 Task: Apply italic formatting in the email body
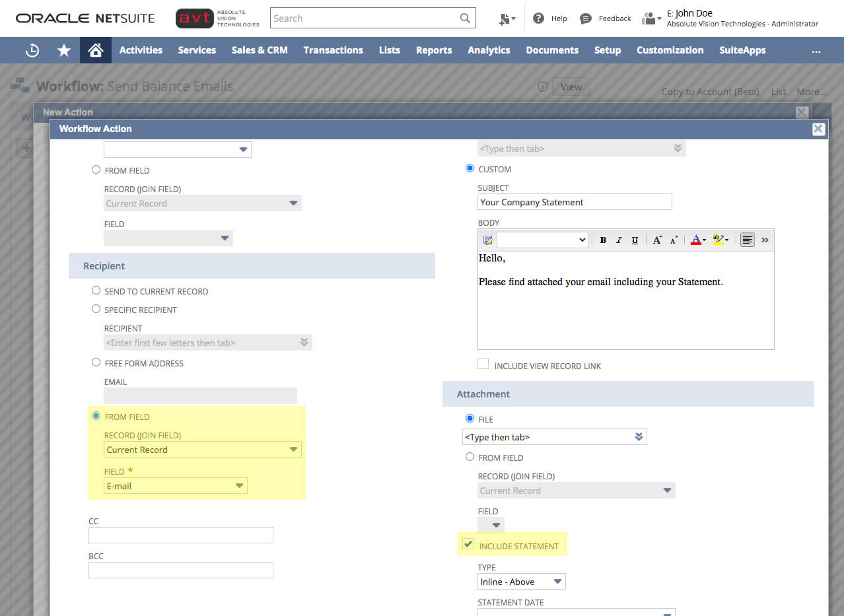pyautogui.click(x=619, y=240)
